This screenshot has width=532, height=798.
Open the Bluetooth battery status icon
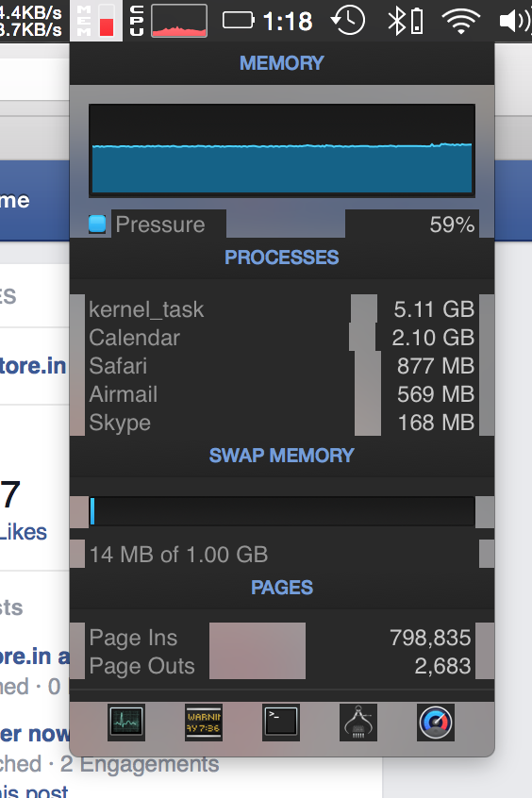[406, 21]
